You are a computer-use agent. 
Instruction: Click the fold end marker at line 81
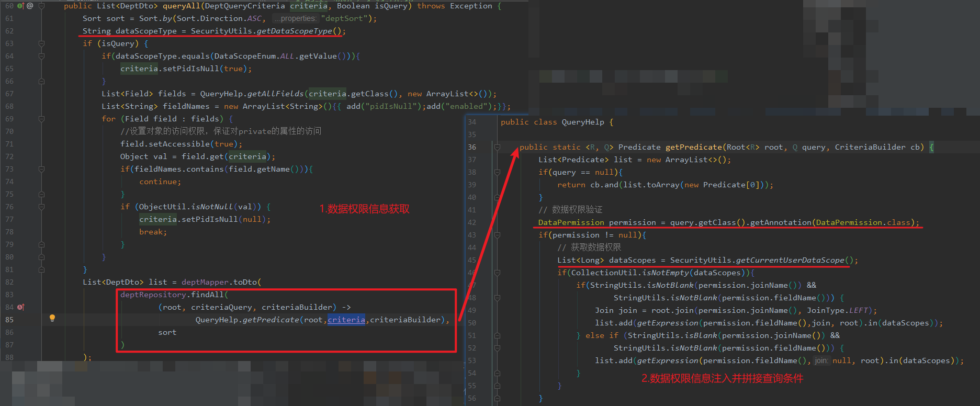(x=42, y=269)
